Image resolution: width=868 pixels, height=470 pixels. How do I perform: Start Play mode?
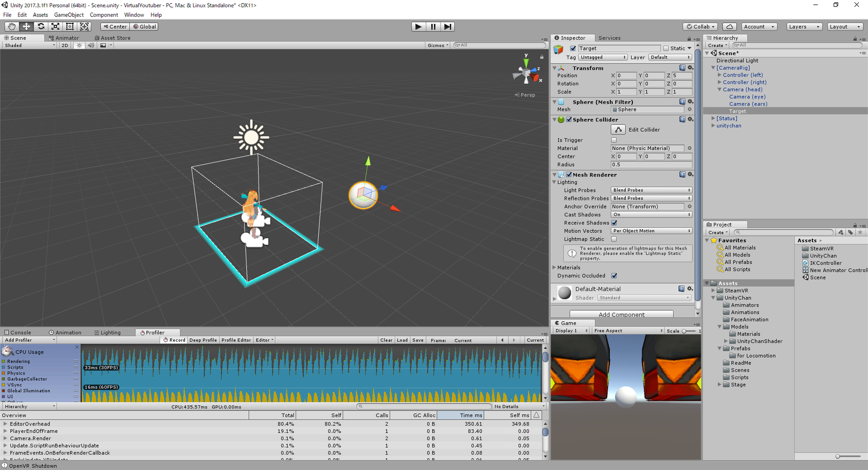(x=418, y=27)
